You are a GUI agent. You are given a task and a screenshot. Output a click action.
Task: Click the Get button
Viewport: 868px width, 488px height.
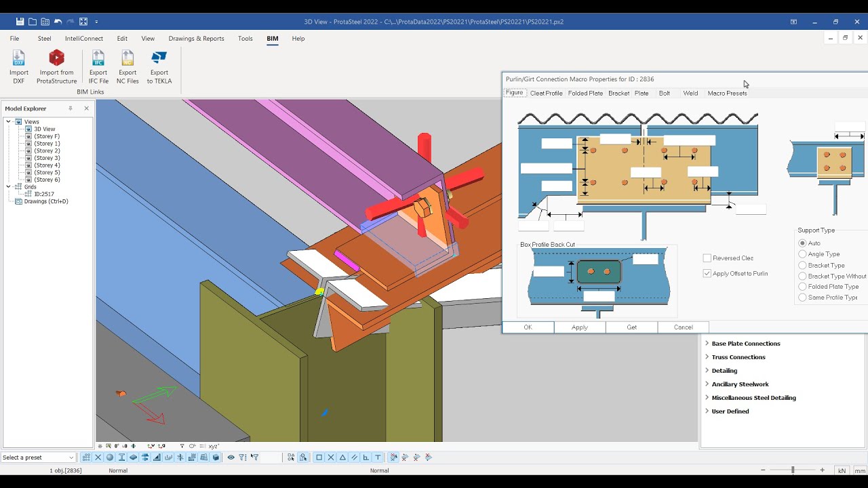click(631, 327)
